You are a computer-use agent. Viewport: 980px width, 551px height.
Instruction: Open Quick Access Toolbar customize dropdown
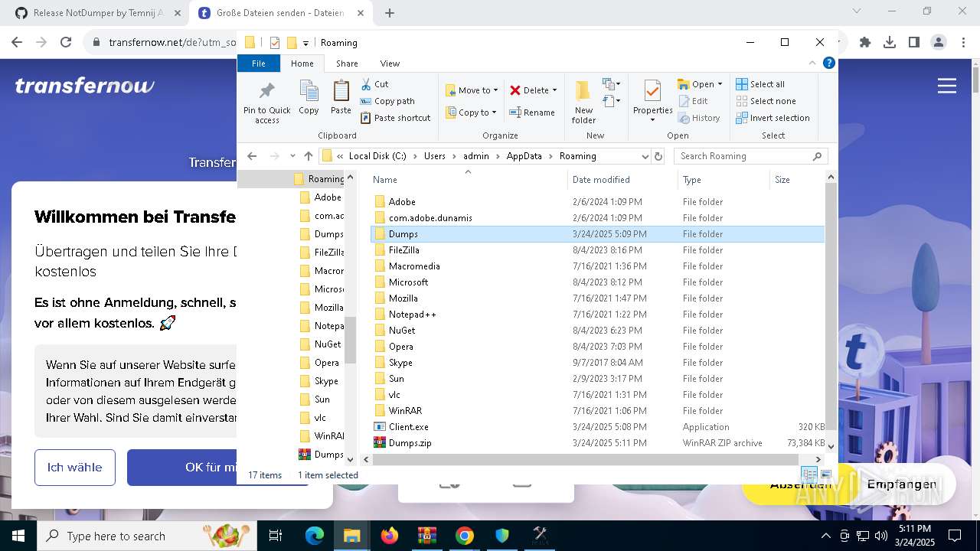[x=305, y=43]
